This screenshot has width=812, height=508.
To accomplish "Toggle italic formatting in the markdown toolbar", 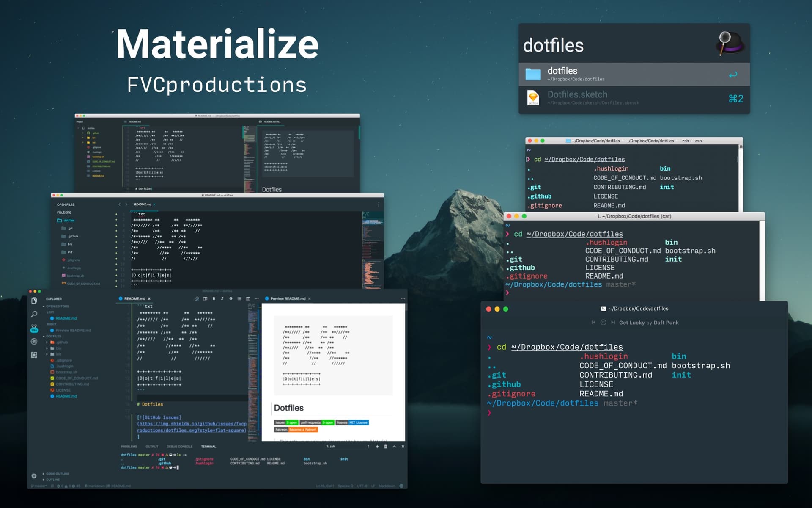I will click(222, 298).
